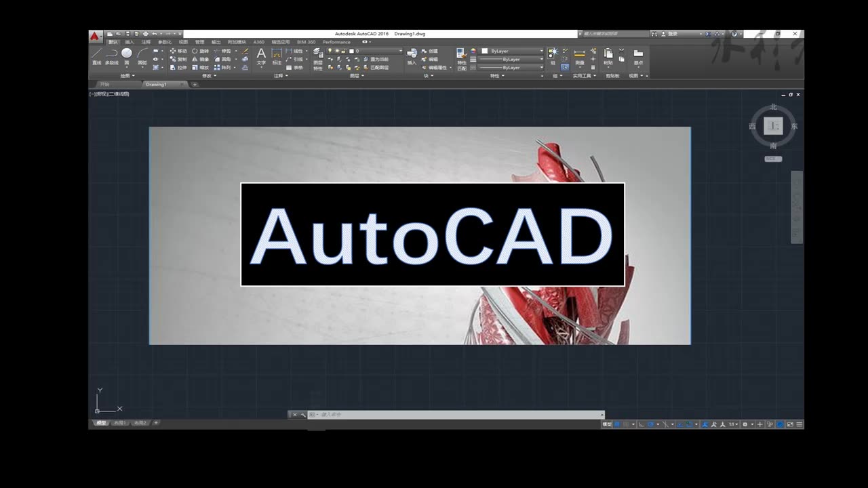Click the Set Base Point (基点) button
The width and height of the screenshot is (868, 488).
[x=638, y=56]
